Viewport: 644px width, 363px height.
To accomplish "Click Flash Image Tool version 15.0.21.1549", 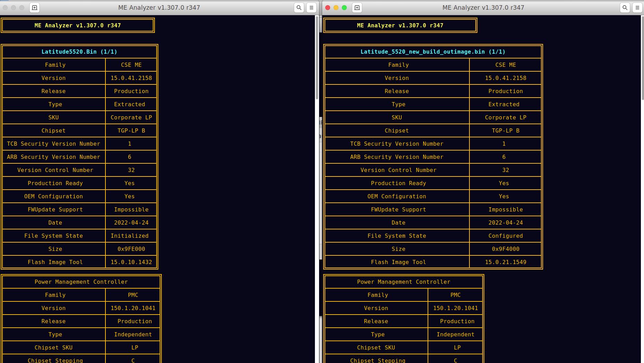I will pos(505,262).
